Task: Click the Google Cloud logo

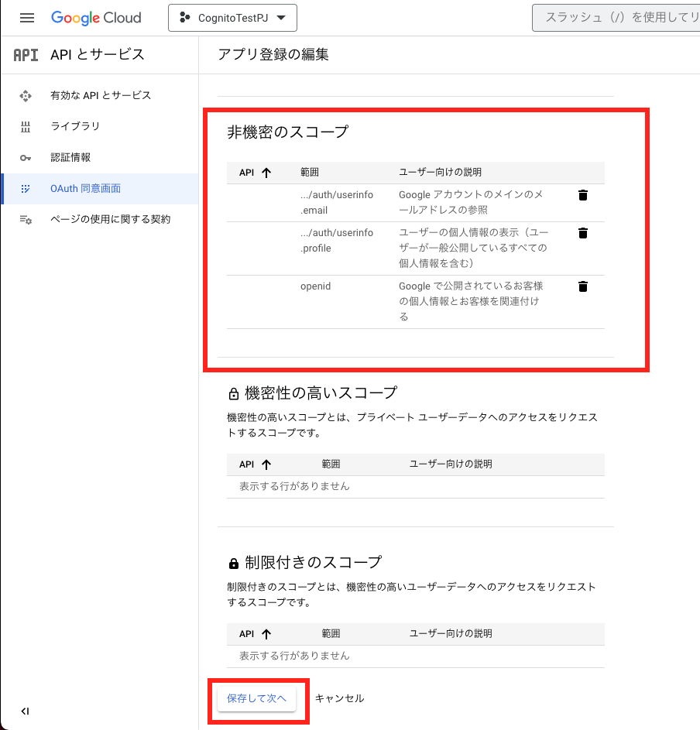Action: [96, 18]
